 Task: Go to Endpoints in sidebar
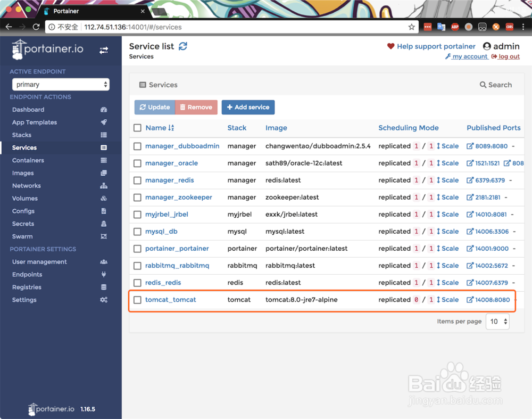click(x=61, y=274)
